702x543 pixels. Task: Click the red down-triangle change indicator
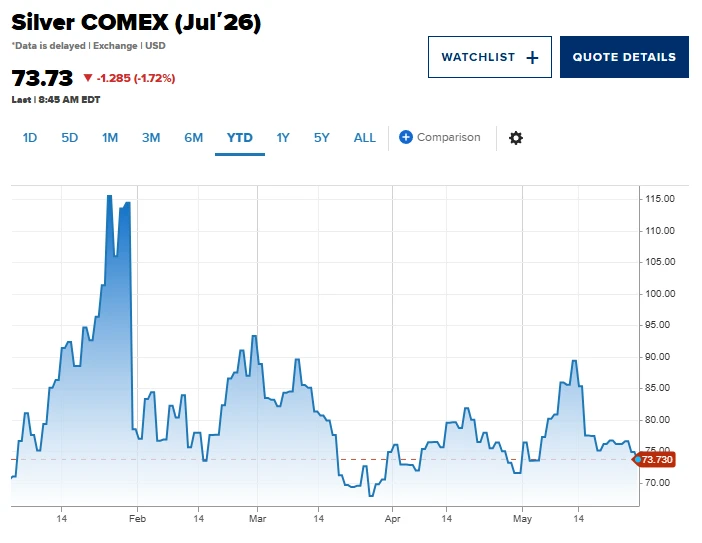pos(88,78)
